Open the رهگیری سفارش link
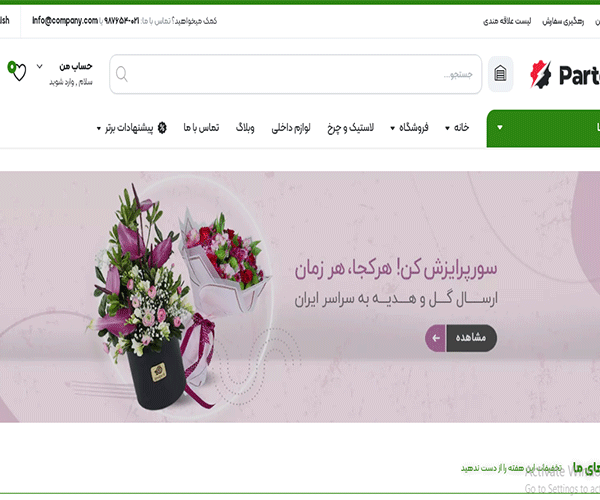This screenshot has height=500, width=600. click(563, 21)
